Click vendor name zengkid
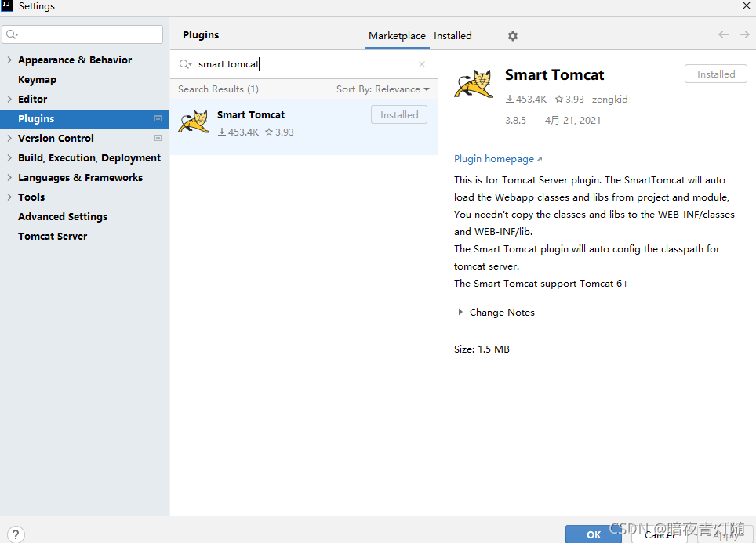This screenshot has height=543, width=756. coord(610,100)
